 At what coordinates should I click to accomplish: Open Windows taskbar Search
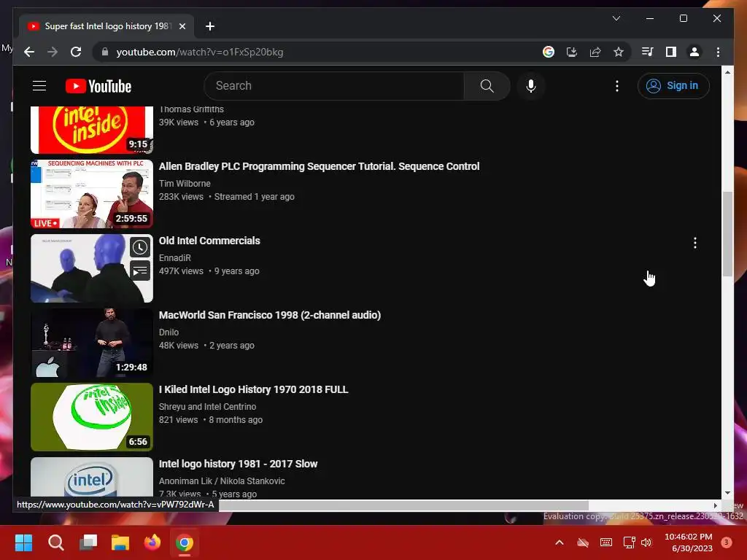pos(55,542)
